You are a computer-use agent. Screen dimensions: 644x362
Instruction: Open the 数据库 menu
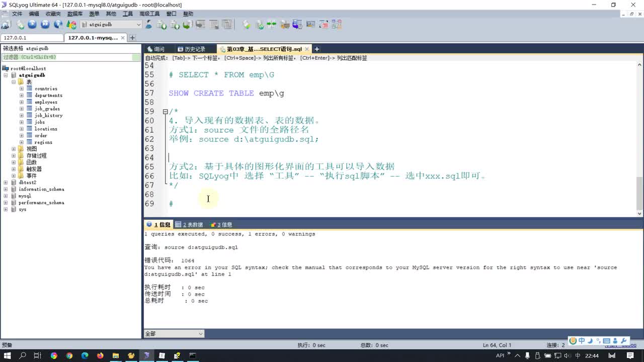click(x=75, y=14)
